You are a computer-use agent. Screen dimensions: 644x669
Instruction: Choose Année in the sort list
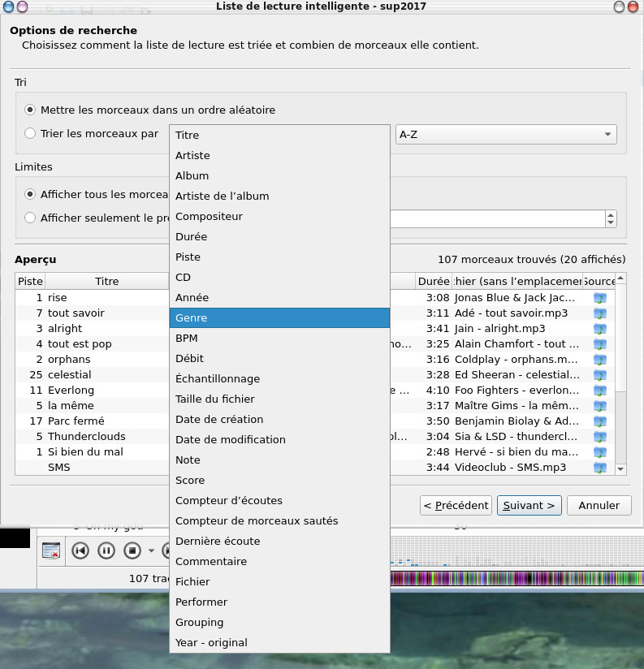coord(279,297)
